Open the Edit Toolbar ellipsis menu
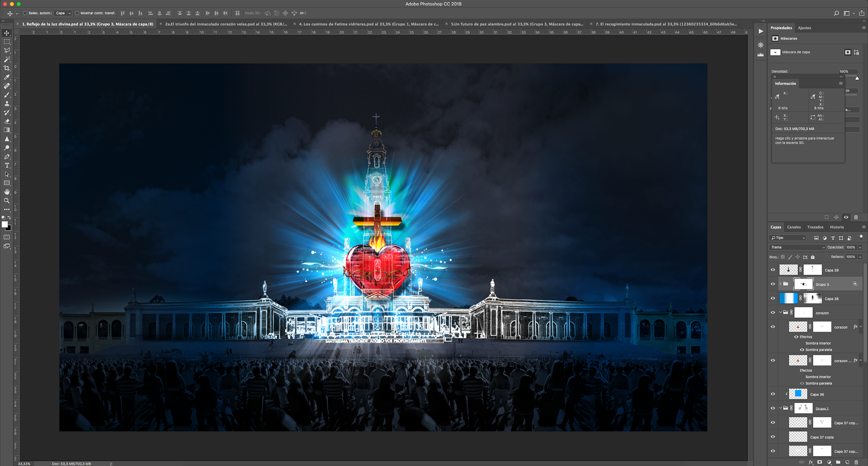868x466 pixels. [x=7, y=209]
